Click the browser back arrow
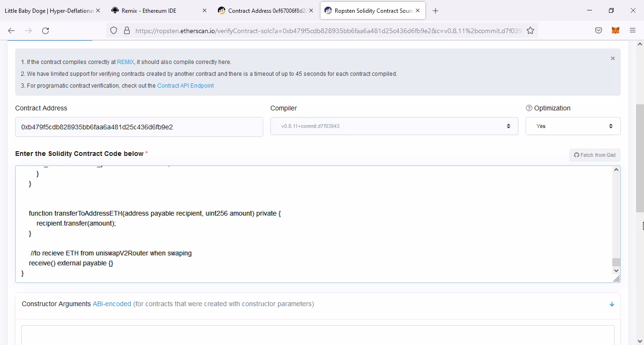Screen dimensions: 644x345 (x=11, y=31)
